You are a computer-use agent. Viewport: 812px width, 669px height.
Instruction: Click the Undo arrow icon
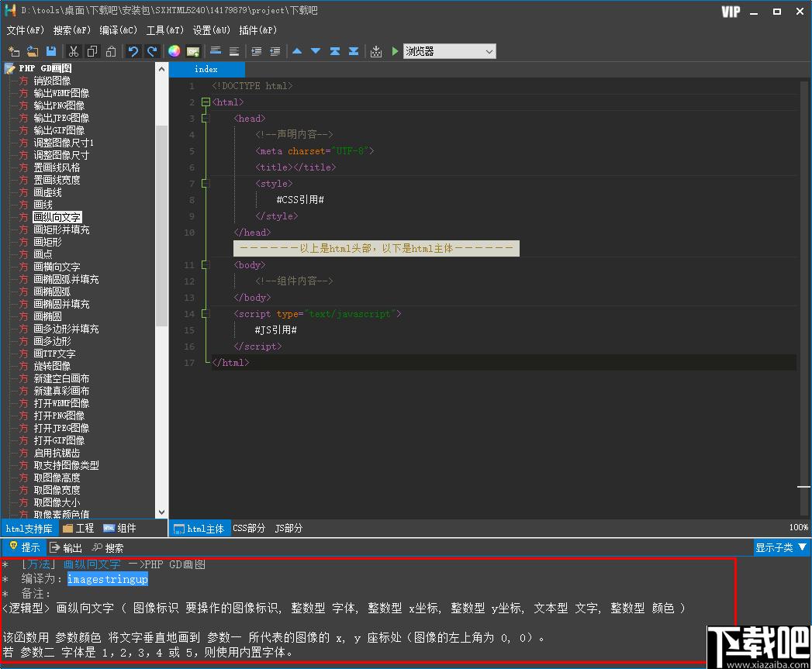(133, 51)
